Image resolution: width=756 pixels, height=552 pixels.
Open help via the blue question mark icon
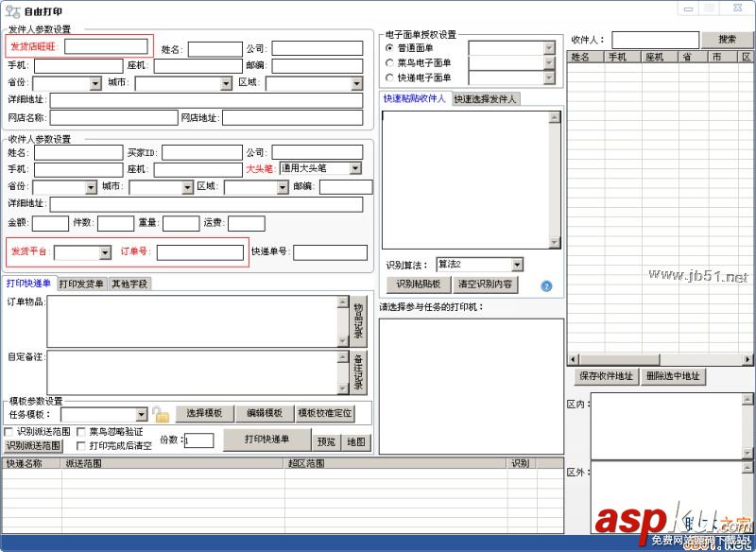[x=546, y=285]
